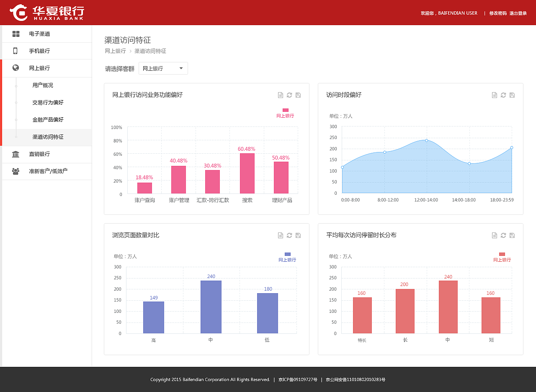Click 渠道访问特征 breadcrumb item

[x=150, y=51]
